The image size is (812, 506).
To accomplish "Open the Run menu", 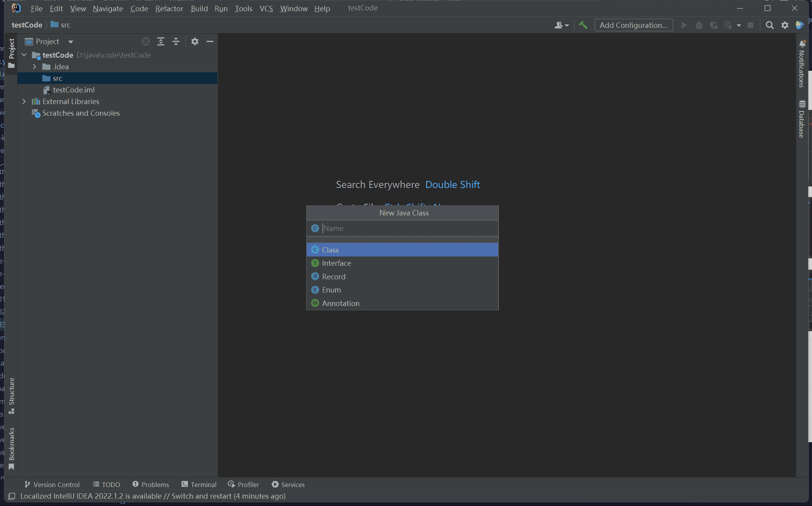I will coord(221,9).
